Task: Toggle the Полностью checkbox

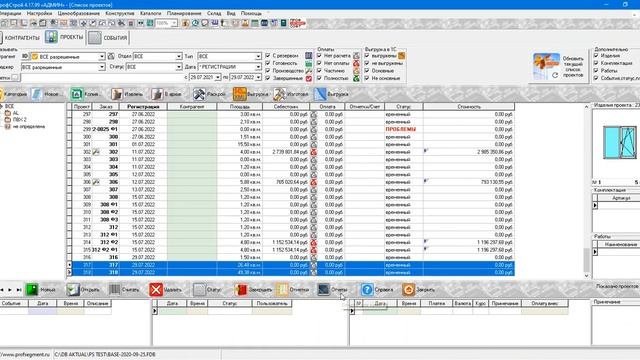Action: pos(319,78)
